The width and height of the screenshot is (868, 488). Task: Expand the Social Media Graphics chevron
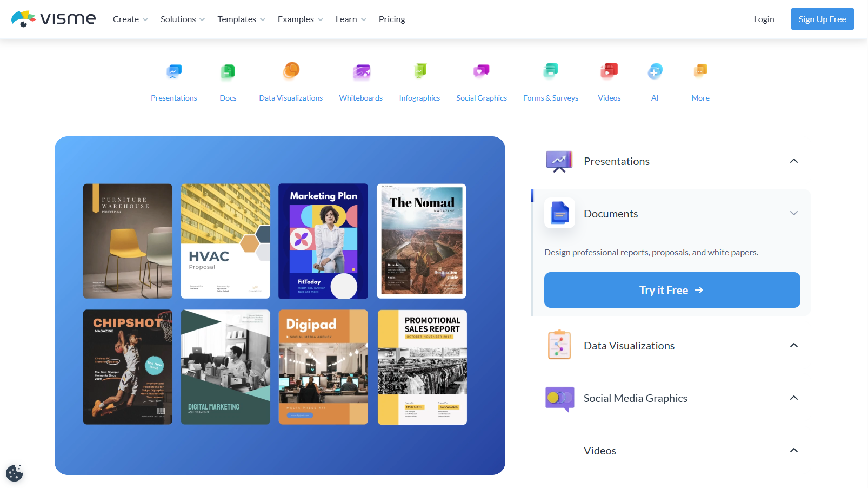[794, 398]
